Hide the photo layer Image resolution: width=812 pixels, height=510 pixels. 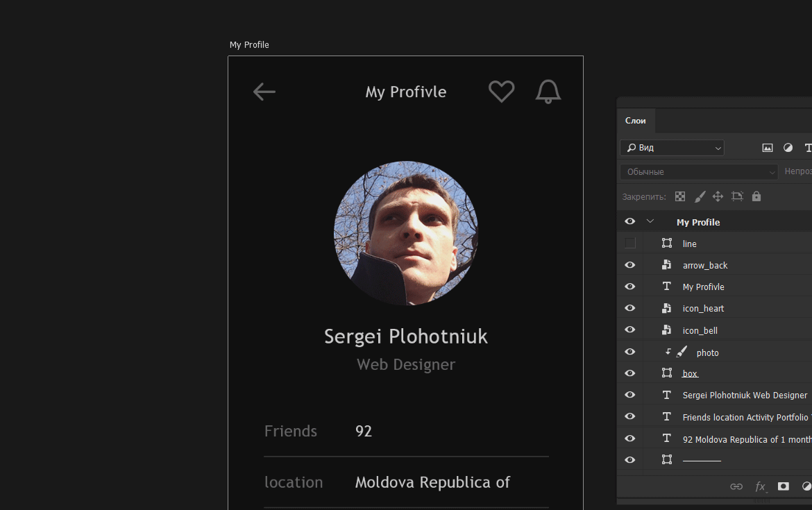click(x=629, y=352)
